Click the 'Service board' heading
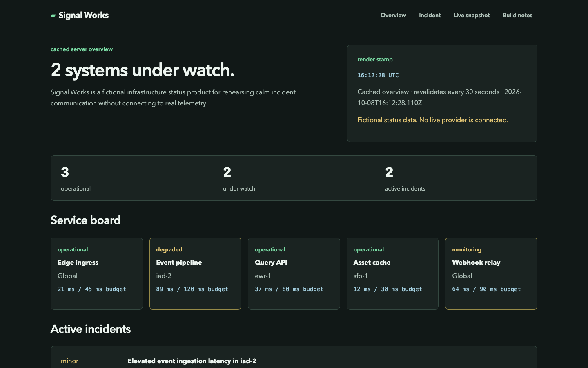 click(85, 220)
